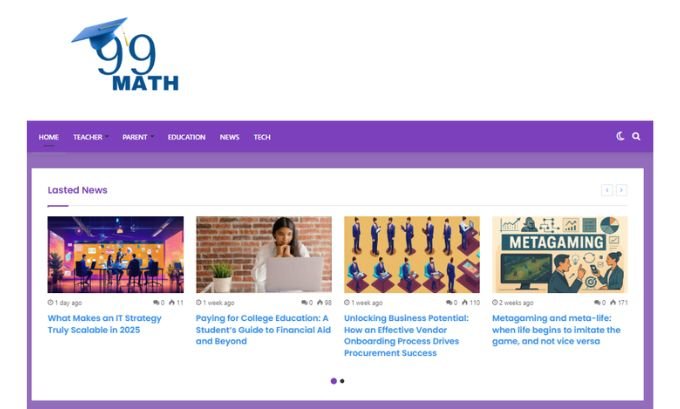Click the 99 Math graduation cap logo
This screenshot has width=680, height=409.
[125, 54]
